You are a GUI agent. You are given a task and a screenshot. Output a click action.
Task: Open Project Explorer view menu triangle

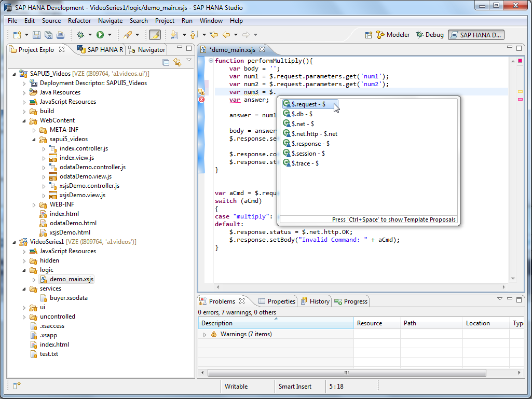(189, 61)
